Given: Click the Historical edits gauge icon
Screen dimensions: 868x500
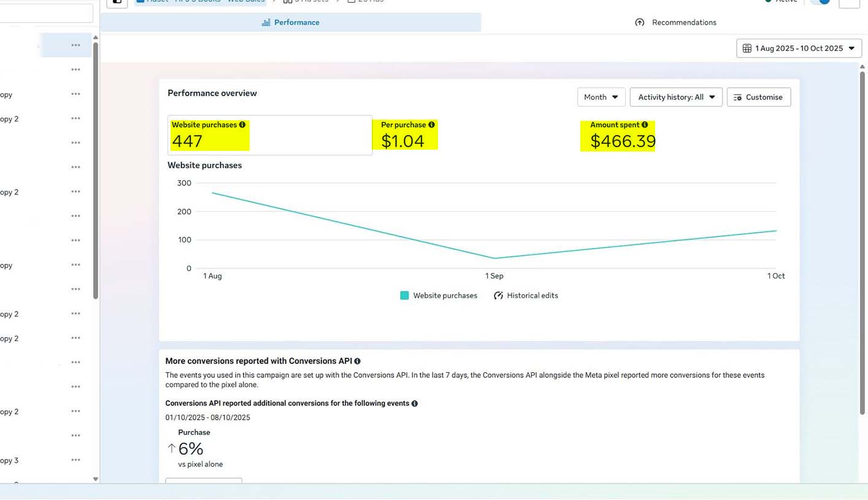Looking at the screenshot, I should [498, 296].
